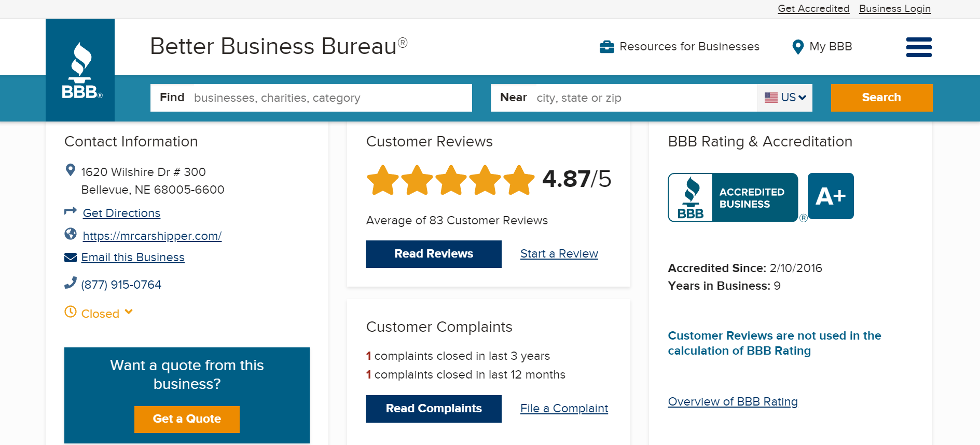Click the BBB torch logo
Viewport: 980px width, 445px height.
tap(80, 70)
